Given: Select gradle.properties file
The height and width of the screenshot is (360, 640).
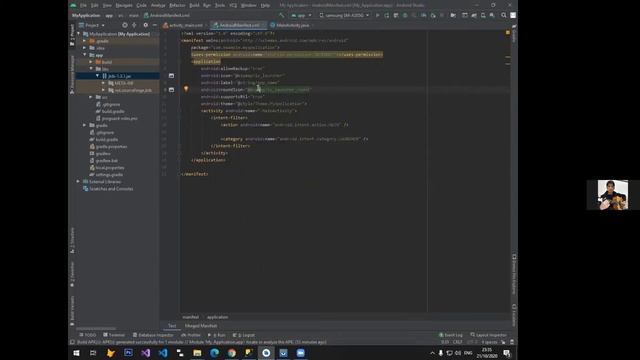Looking at the screenshot, I should [x=108, y=147].
